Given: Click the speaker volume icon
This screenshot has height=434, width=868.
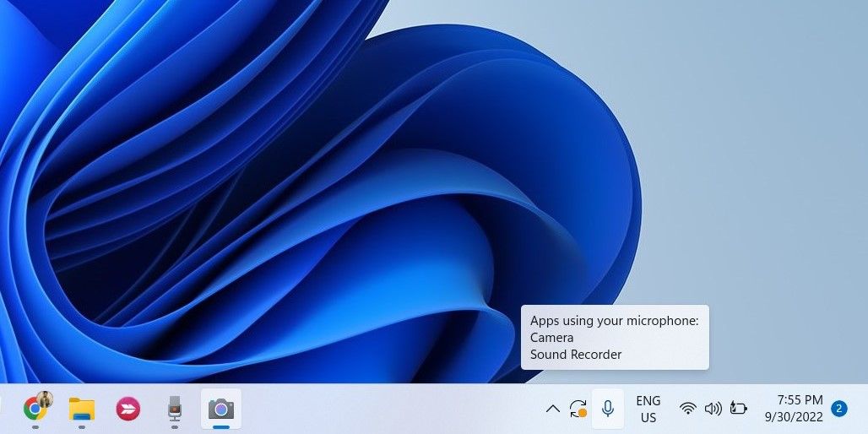Looking at the screenshot, I should coord(713,409).
